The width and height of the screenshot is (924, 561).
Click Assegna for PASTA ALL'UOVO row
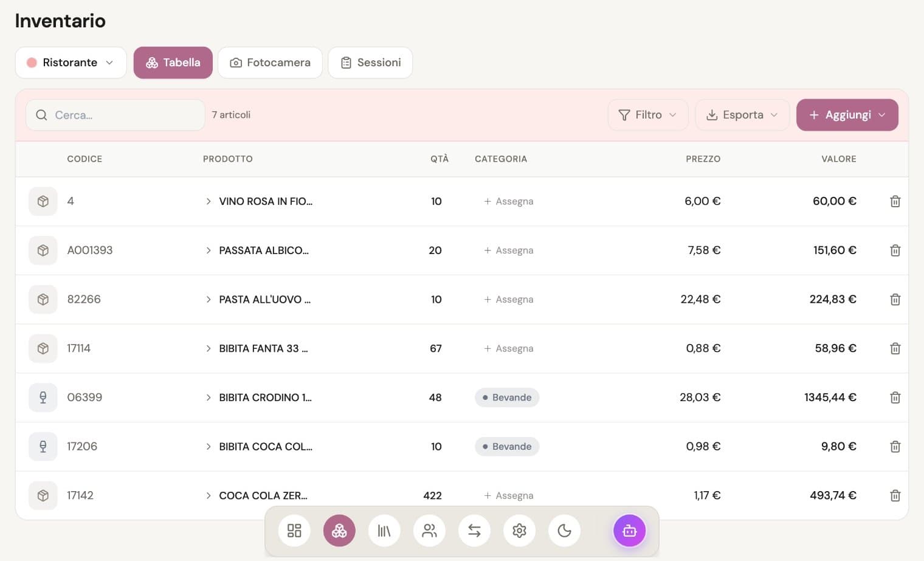pyautogui.click(x=509, y=299)
